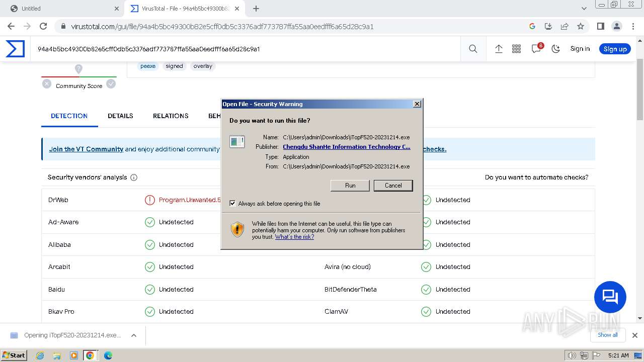
Task: Reload the VirusTotal page
Action: click(x=43, y=26)
